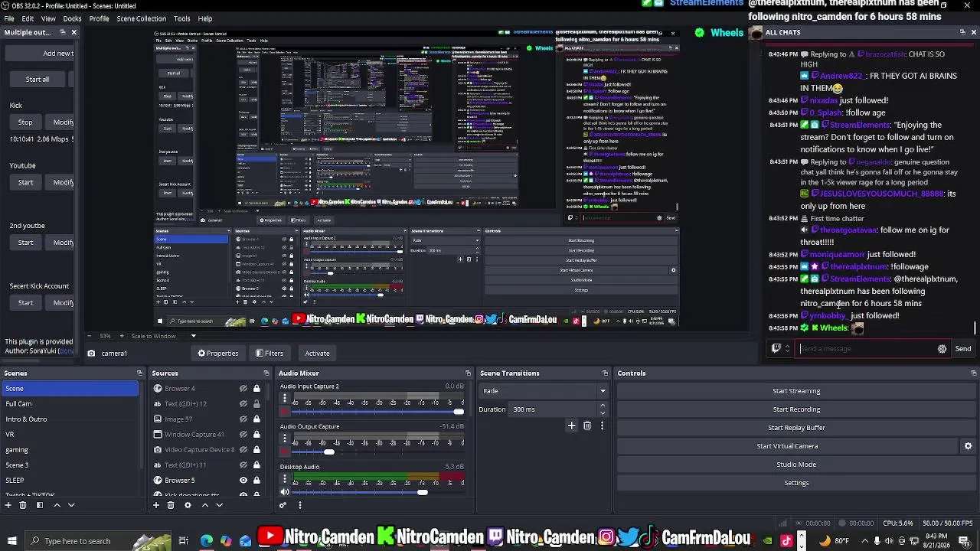Mute Desktop Audio speaker icon

285,492
